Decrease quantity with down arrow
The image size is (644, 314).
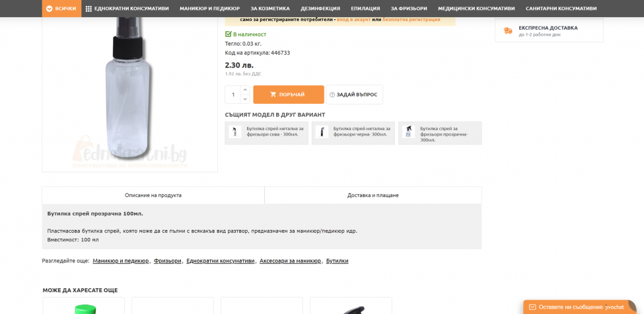point(245,99)
